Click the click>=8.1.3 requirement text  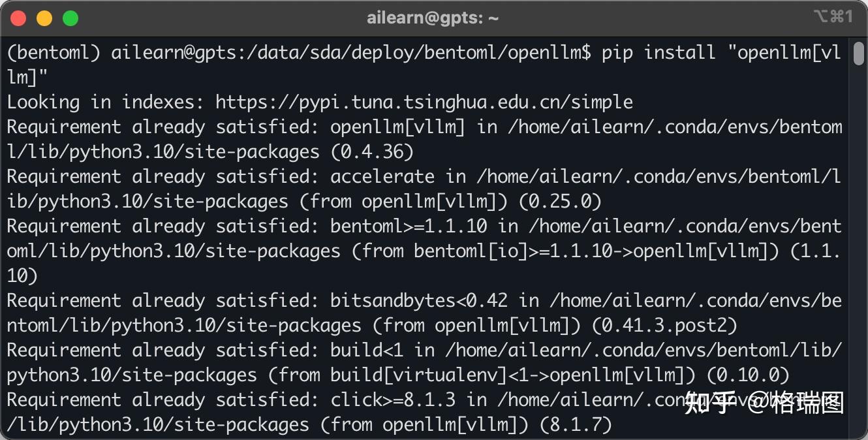pos(398,400)
